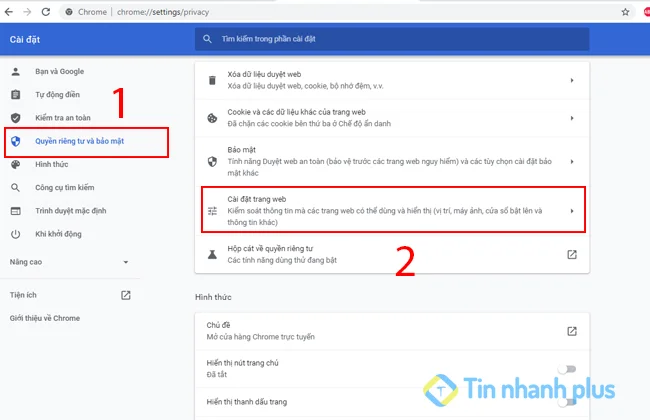Screen dimensions: 650x420
Task: Select Trình duyệt mặc định in sidebar
Action: pyautogui.click(x=70, y=211)
